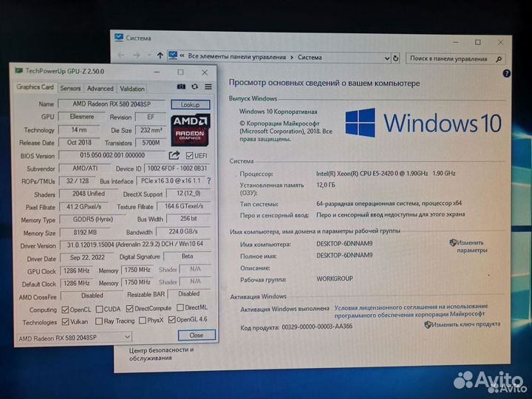Image resolution: width=532 pixels, height=399 pixels.
Task: Expand breadcrumb chevron before Все элементы
Action: (182, 55)
